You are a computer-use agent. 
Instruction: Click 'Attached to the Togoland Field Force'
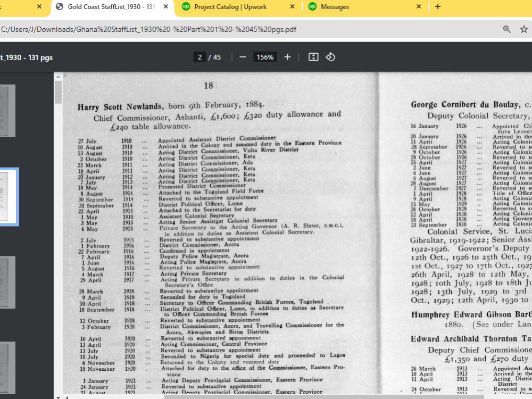pos(211,192)
